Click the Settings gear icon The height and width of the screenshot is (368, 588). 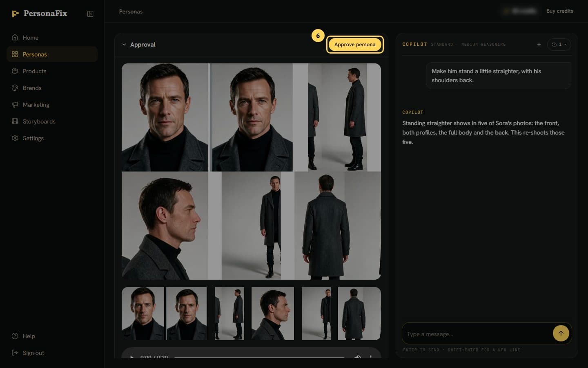15,138
